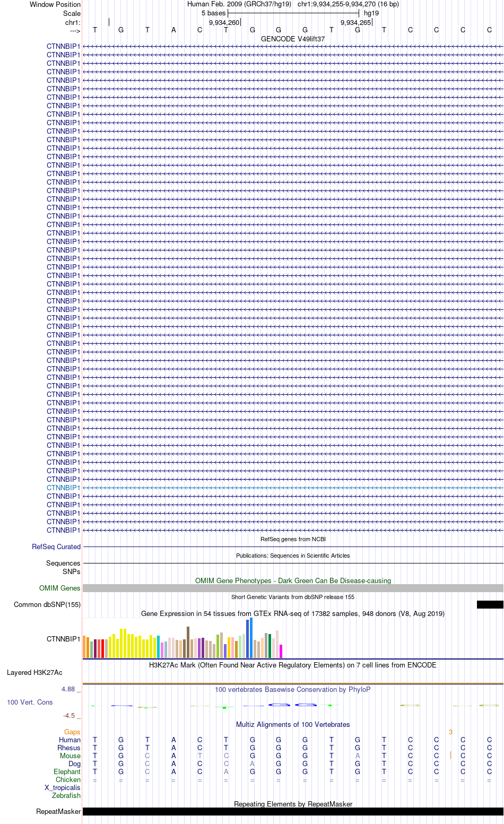Screen dimensions: 504x824
Task: Open the H3K27Ac Mark track title
Action: (x=293, y=665)
